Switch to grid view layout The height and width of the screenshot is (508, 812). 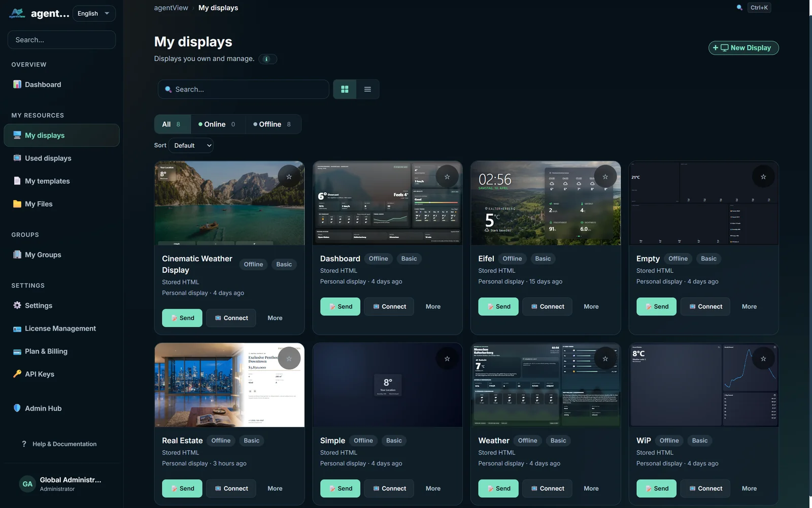pyautogui.click(x=345, y=89)
